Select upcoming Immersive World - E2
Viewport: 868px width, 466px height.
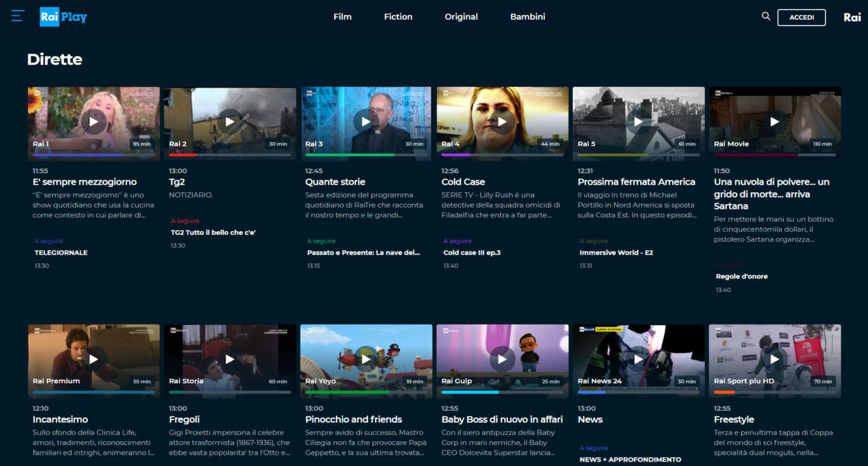point(616,253)
